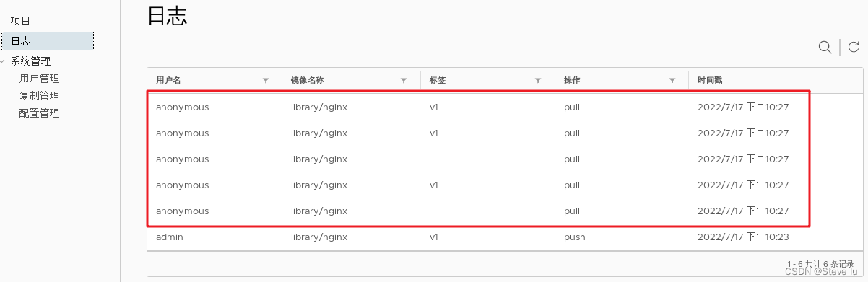868x282 pixels.
Task: Click the first anonymous pull row
Action: (x=505, y=107)
